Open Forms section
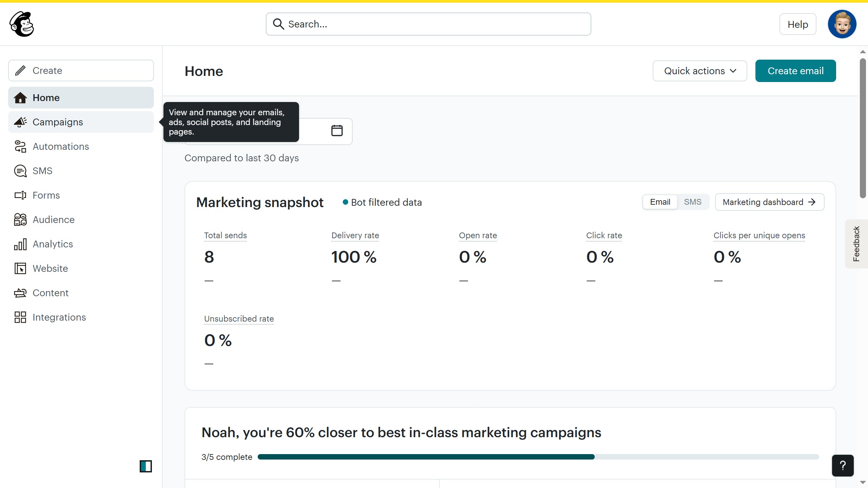Image resolution: width=868 pixels, height=488 pixels. click(81, 195)
